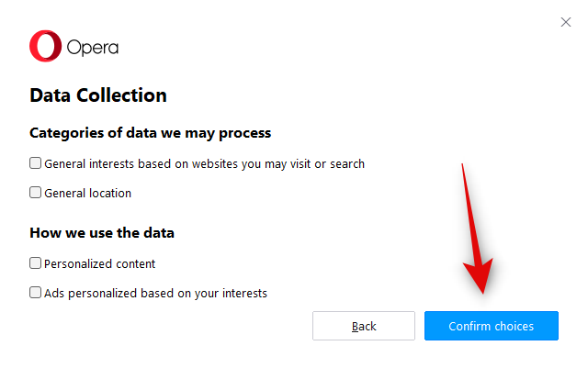Click the red arrowhead above Confirm choices
588x368 pixels.
pyautogui.click(x=482, y=280)
